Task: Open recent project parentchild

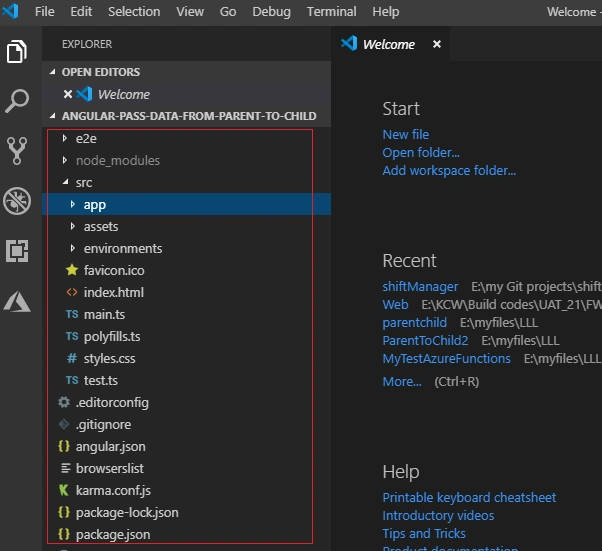Action: (414, 323)
